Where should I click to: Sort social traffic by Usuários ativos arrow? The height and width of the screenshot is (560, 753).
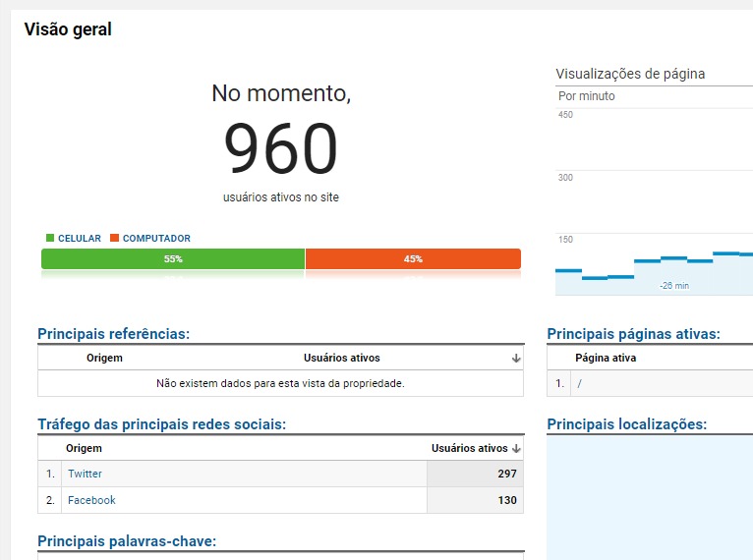point(516,449)
